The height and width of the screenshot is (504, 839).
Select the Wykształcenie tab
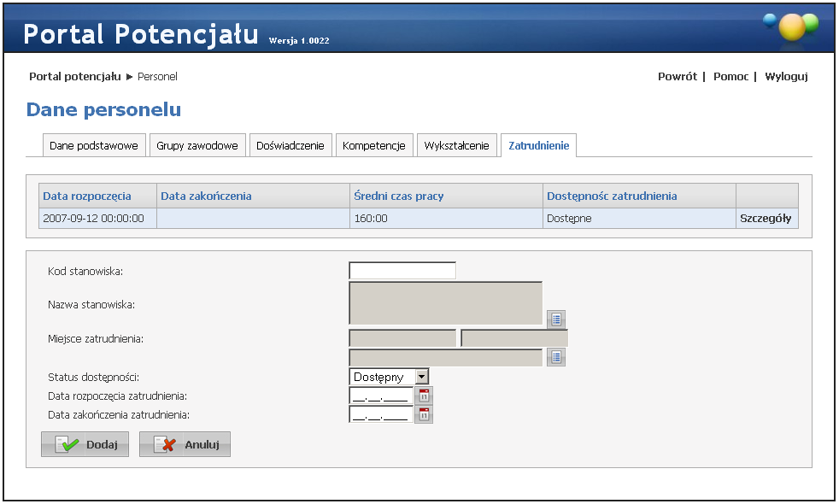(x=456, y=145)
